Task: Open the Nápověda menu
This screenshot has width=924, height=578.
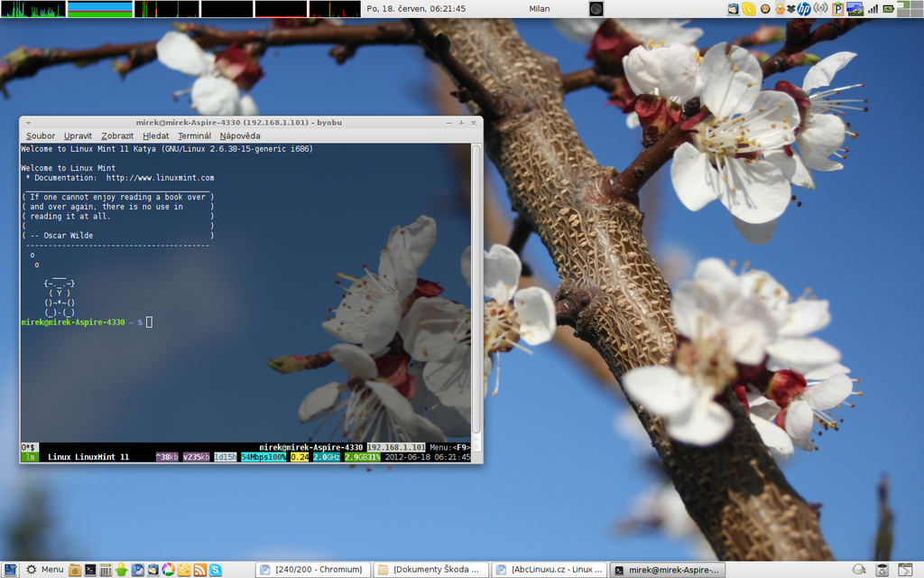Action: (x=240, y=135)
